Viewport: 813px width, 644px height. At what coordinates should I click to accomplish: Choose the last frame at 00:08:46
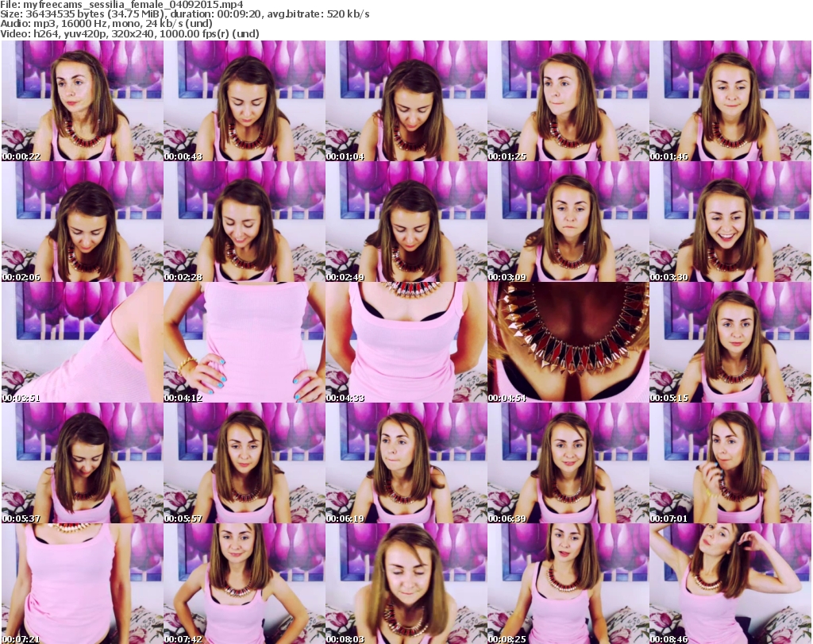(x=730, y=584)
